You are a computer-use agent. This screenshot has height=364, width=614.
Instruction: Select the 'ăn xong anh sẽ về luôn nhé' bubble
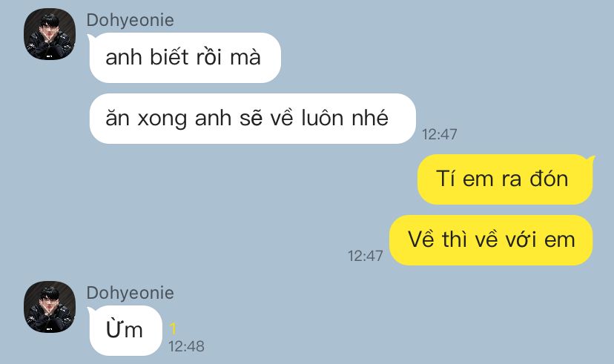(x=252, y=119)
